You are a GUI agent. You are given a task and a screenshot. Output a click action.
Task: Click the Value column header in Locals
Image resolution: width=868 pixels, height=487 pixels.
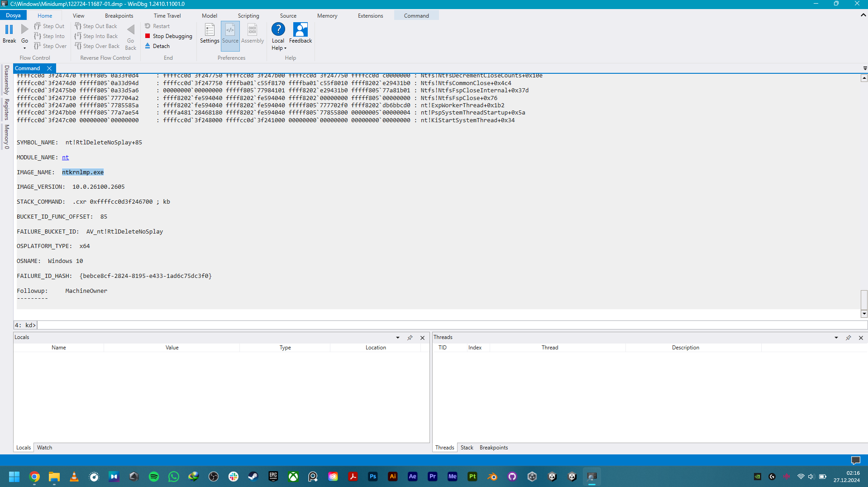[172, 348]
